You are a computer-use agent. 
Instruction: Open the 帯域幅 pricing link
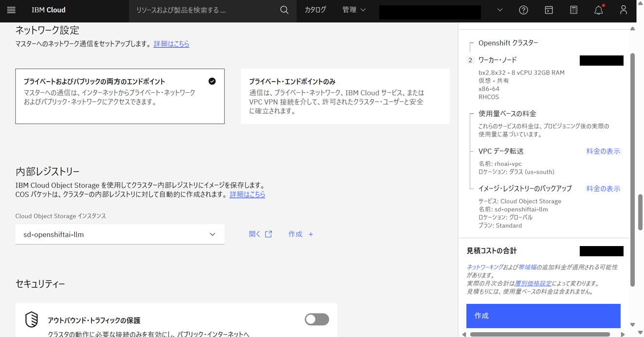(x=527, y=267)
